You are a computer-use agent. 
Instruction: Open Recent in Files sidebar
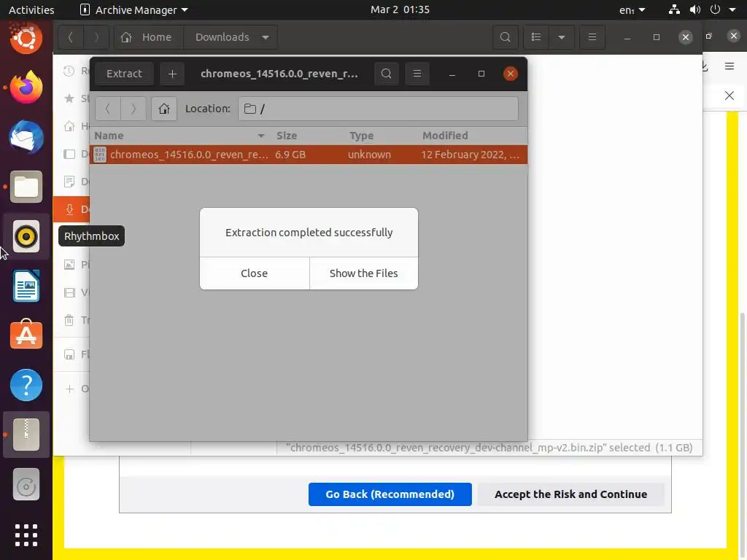tap(72, 71)
